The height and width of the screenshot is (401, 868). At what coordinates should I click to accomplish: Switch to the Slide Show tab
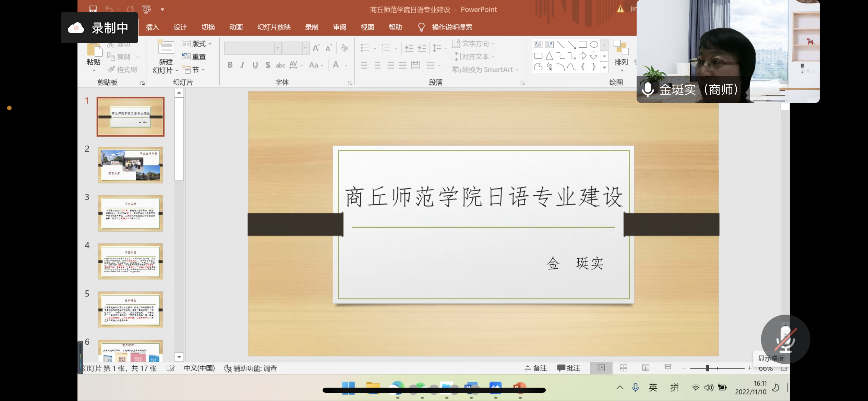[274, 27]
